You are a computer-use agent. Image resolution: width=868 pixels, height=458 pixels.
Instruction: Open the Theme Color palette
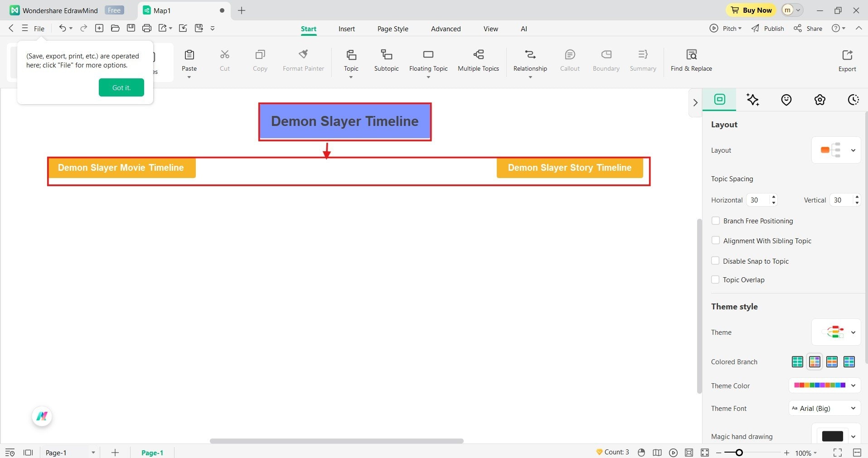(824, 385)
